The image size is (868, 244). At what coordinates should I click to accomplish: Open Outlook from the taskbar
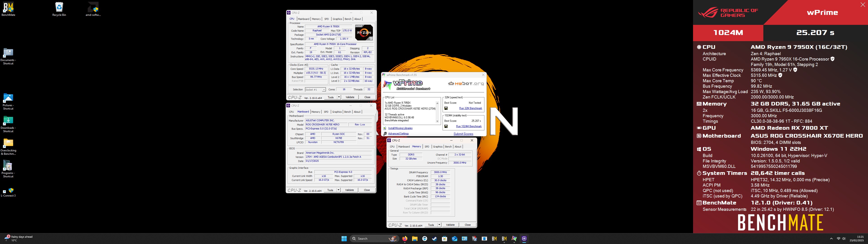[455, 239]
